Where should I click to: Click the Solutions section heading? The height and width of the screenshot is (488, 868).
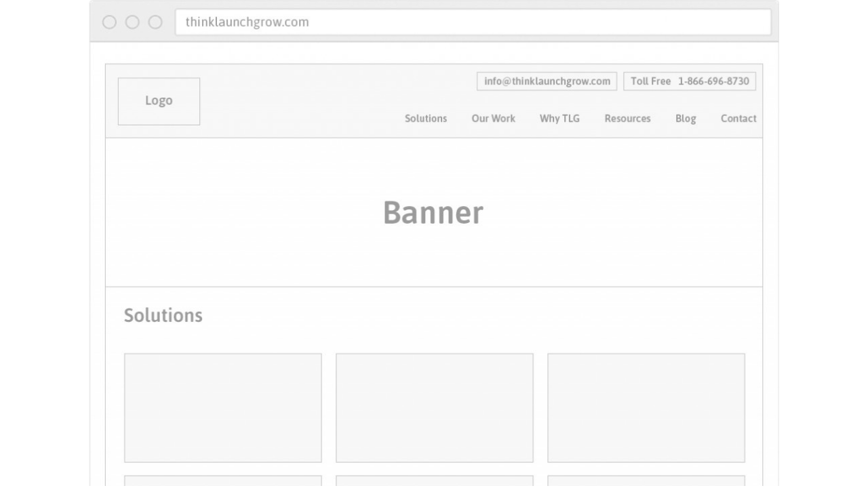(163, 315)
